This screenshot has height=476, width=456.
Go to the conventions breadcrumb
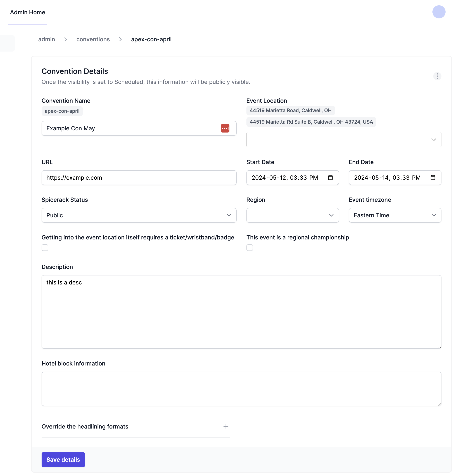[93, 39]
